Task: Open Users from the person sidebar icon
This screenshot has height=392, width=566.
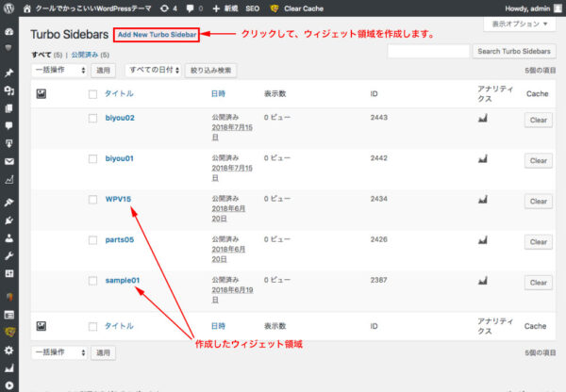Action: [x=9, y=238]
